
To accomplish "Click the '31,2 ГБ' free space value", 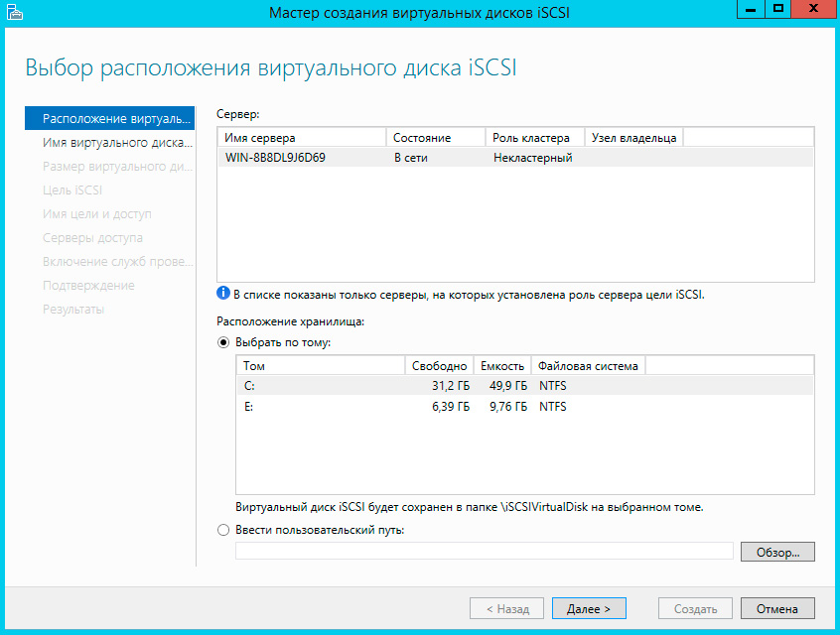I will pyautogui.click(x=451, y=386).
